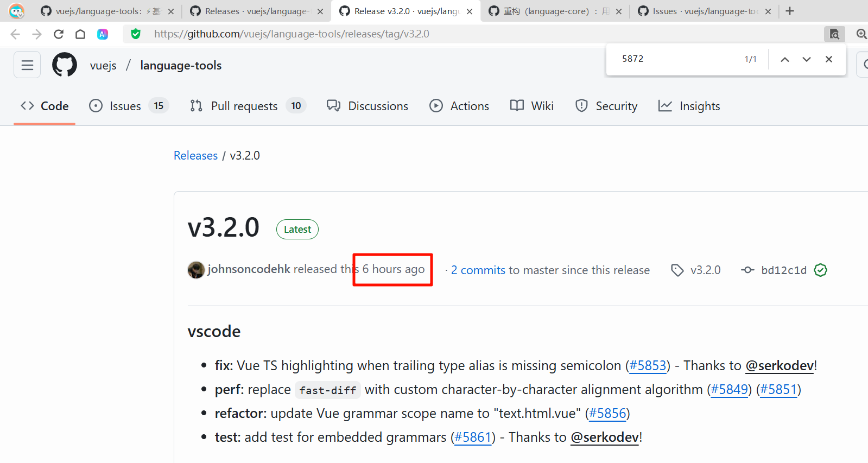Image resolution: width=868 pixels, height=463 pixels.
Task: Open the 2 commits link
Action: click(x=478, y=270)
